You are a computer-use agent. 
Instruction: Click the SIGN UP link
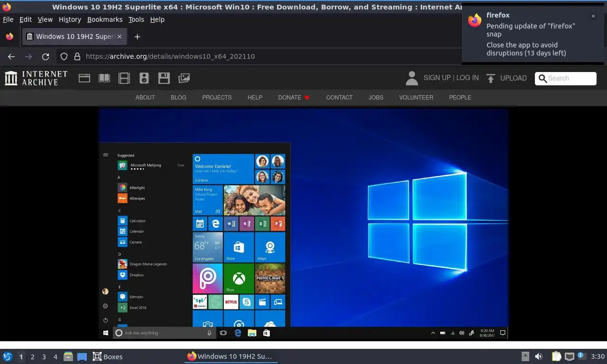[x=437, y=78]
